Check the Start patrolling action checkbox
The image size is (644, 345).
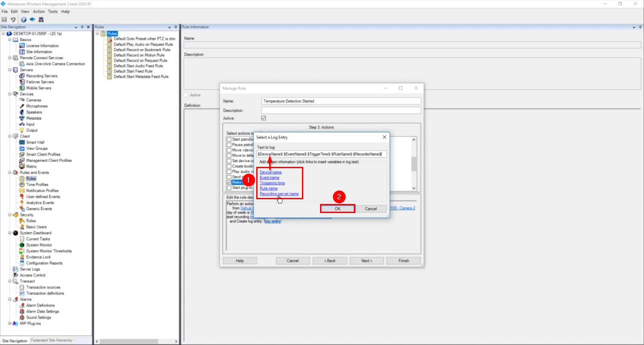229,139
